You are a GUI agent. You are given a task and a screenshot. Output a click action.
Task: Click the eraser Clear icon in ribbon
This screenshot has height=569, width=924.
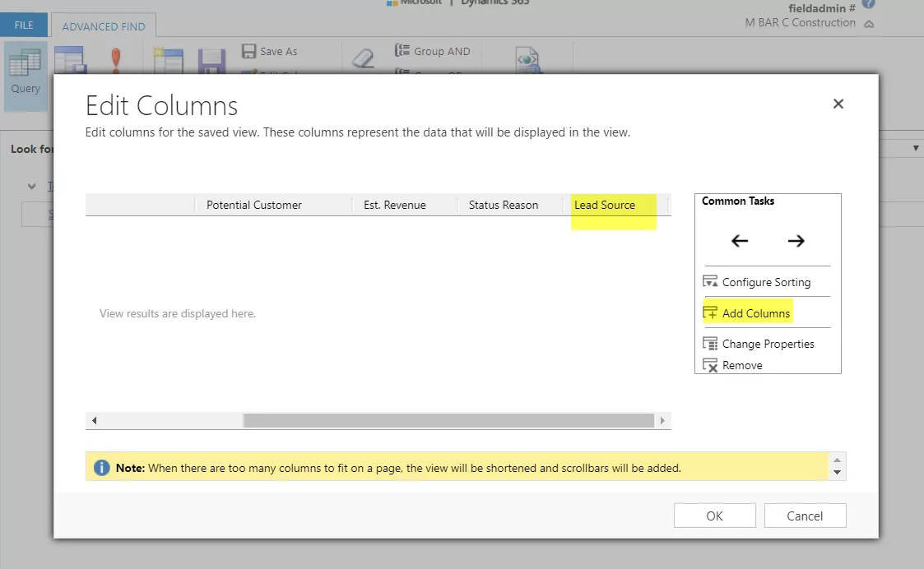tap(364, 58)
